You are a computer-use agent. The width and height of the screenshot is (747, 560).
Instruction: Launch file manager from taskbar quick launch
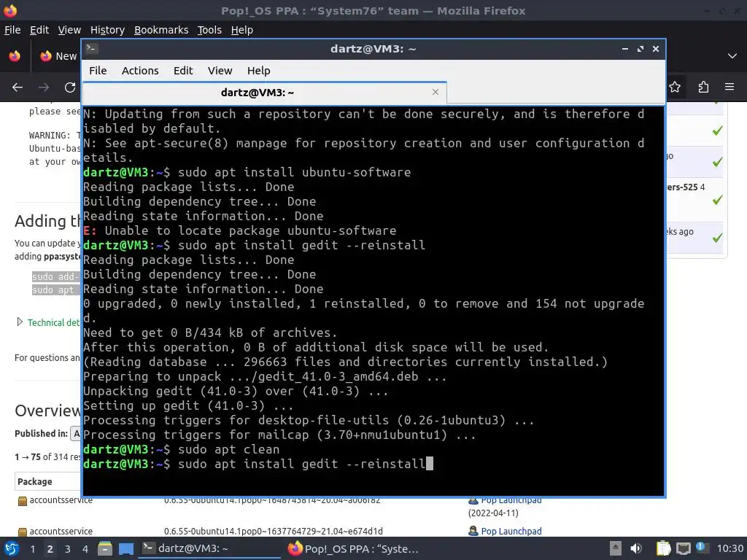pyautogui.click(x=105, y=548)
